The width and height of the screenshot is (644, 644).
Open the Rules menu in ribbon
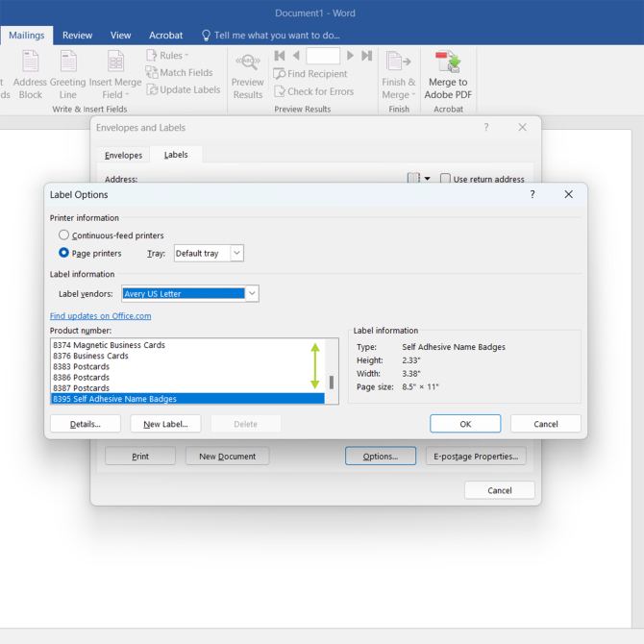(x=167, y=56)
